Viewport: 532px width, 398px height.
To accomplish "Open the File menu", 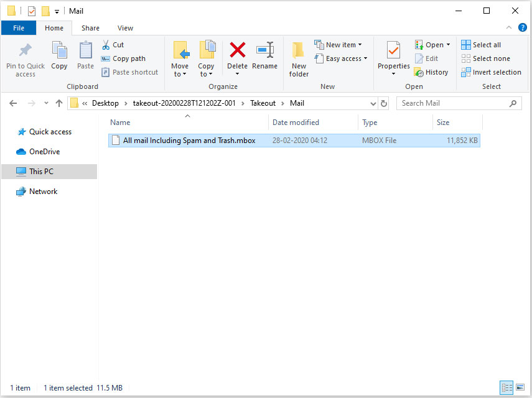I will pos(19,28).
